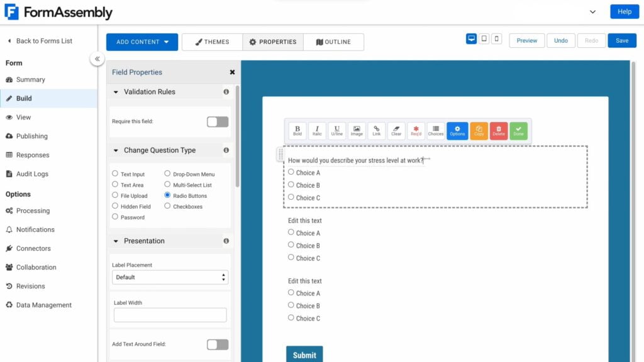
Task: Open the ADD CONTENT dropdown
Action: point(142,41)
